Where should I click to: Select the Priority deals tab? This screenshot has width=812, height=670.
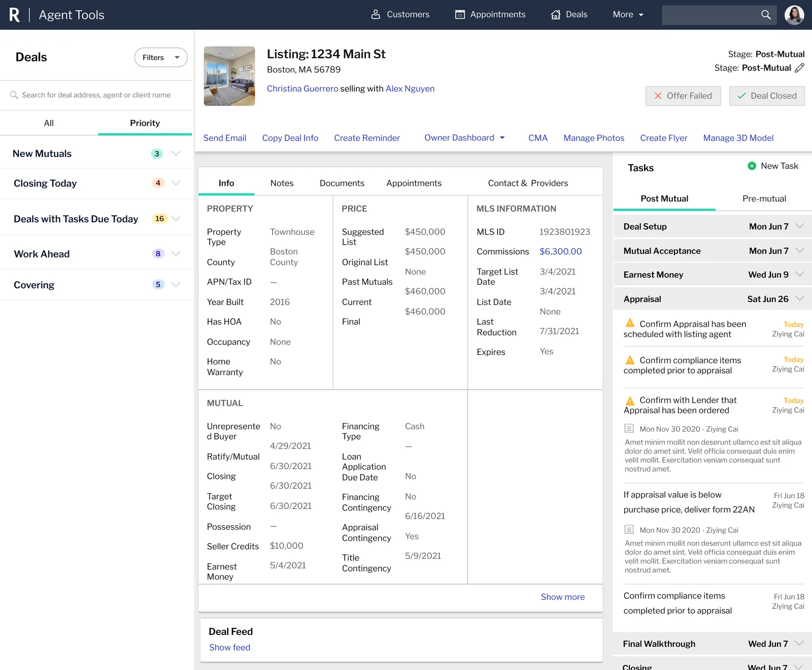pos(145,123)
